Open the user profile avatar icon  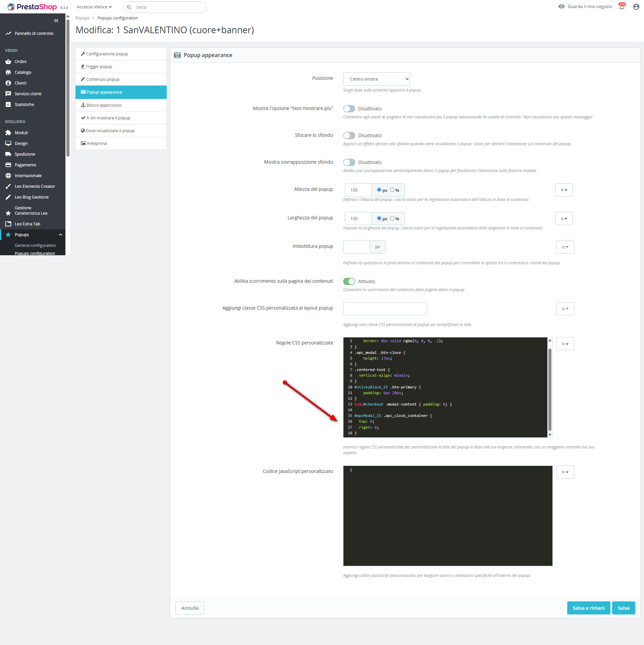point(636,7)
